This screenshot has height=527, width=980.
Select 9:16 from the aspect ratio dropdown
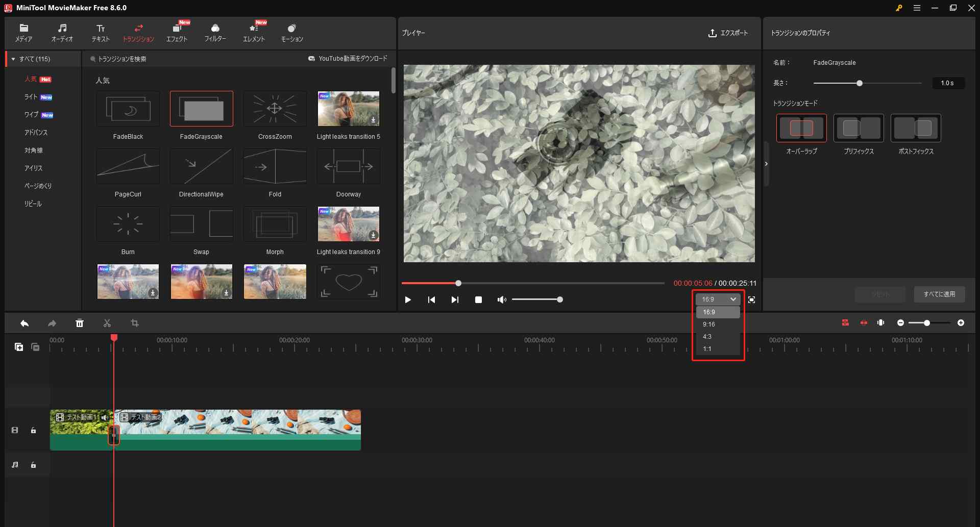pos(709,324)
